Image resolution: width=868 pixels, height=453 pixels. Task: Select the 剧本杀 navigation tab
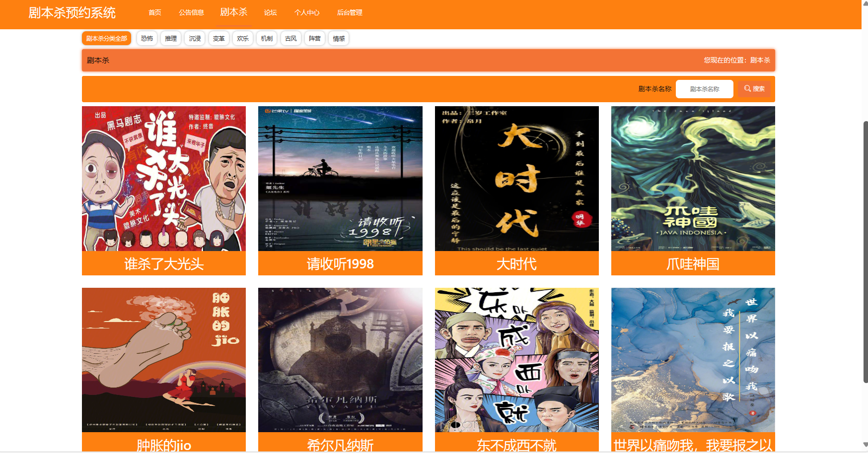pyautogui.click(x=234, y=12)
